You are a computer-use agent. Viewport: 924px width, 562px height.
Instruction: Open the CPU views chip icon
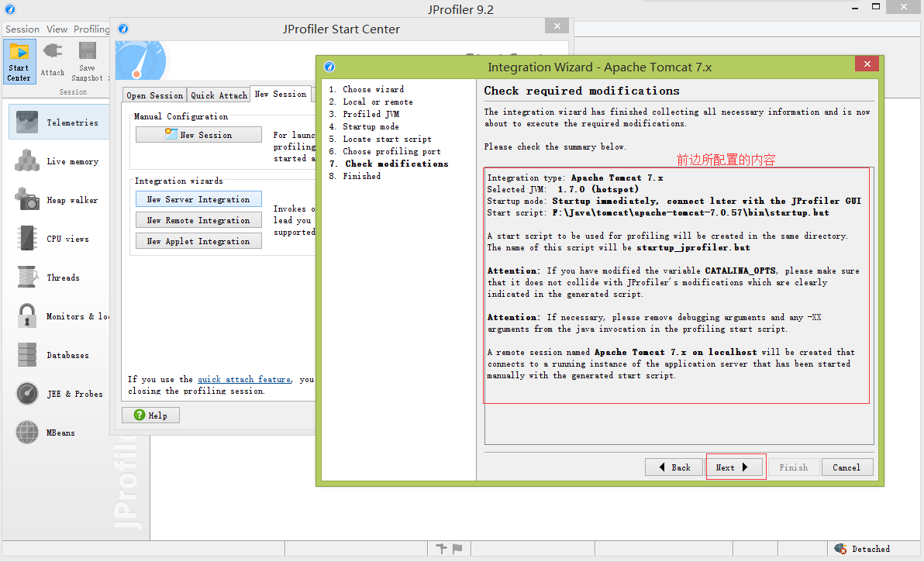27,239
